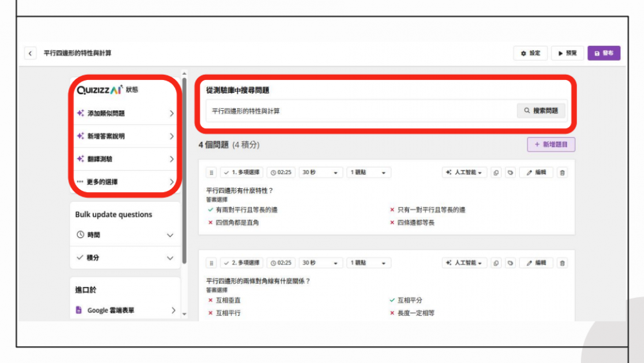
Task: Click the 新增題目 add question button
Action: coord(551,145)
